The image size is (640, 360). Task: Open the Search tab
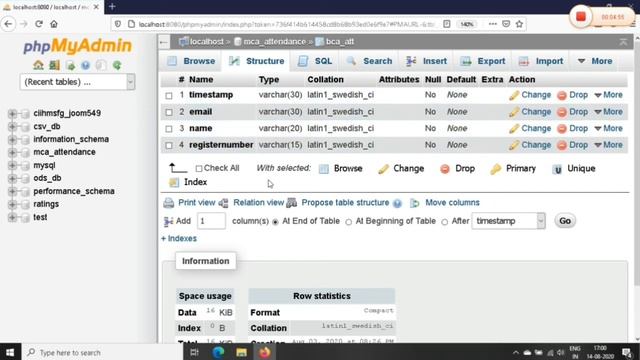pos(369,61)
